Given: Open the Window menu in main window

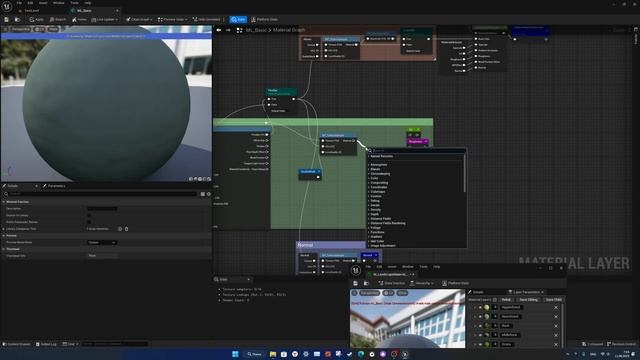Looking at the screenshot, I should pos(59,3).
